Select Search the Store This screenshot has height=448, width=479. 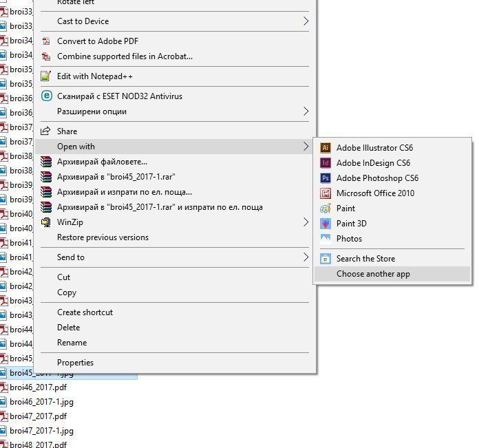tap(392, 259)
